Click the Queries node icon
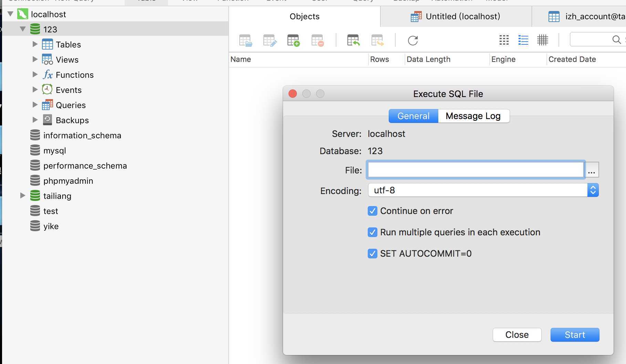Screen dimensions: 626x364 48,105
